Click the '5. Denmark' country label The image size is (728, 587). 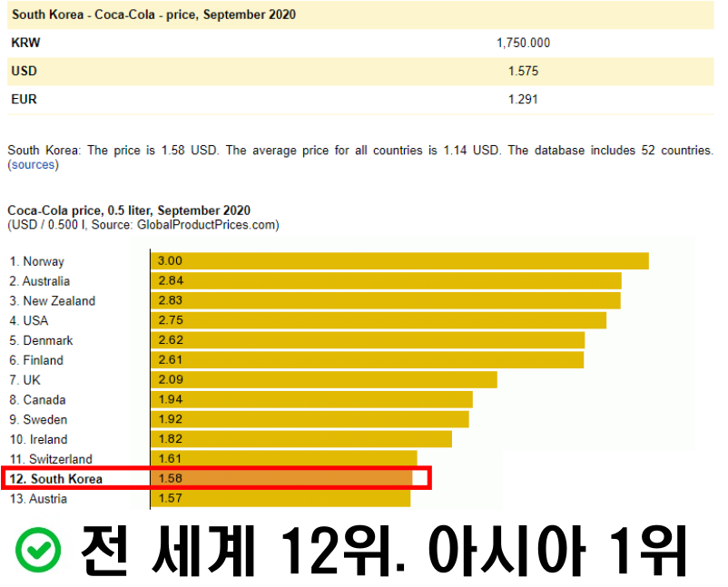(42, 340)
